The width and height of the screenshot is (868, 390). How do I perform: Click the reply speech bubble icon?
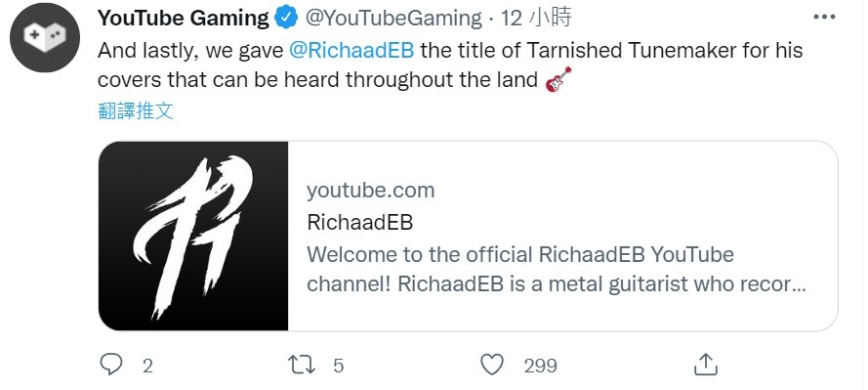click(110, 365)
